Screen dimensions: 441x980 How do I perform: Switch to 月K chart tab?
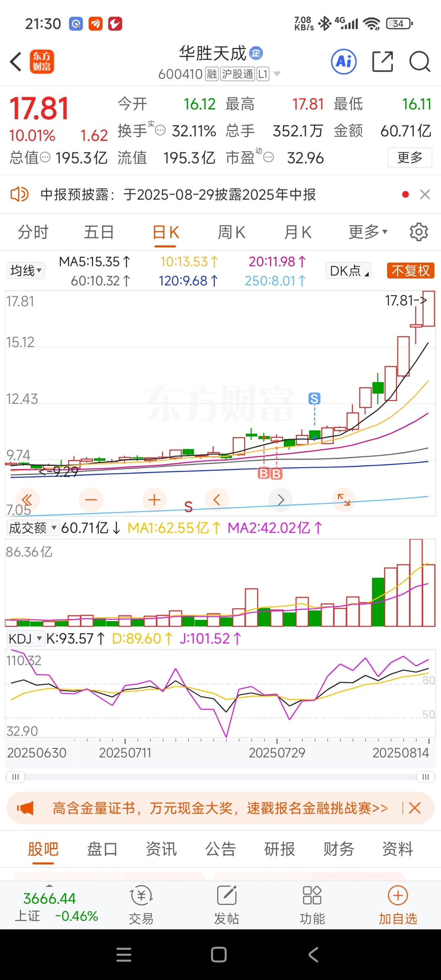[x=298, y=232]
